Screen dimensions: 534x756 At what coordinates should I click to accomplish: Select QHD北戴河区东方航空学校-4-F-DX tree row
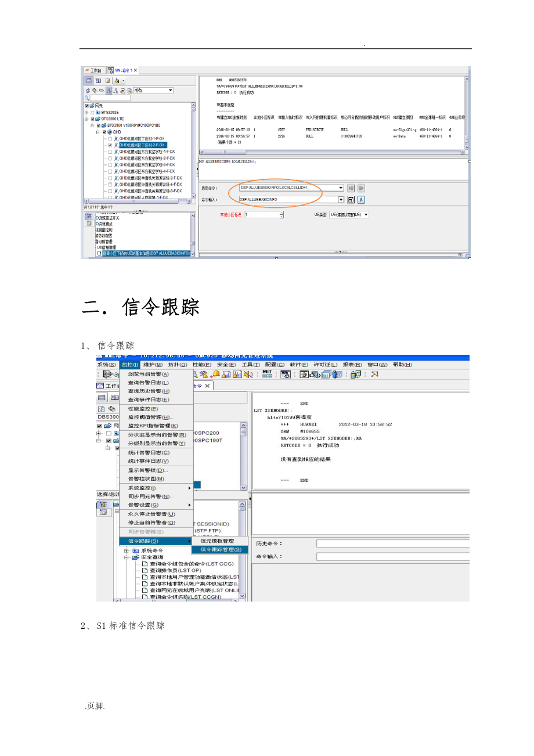coord(147,171)
